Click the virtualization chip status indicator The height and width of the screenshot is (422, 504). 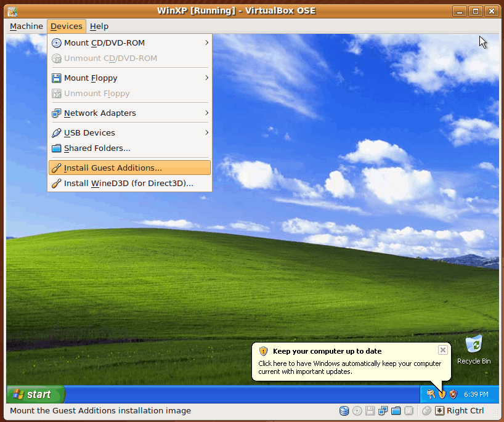[409, 411]
